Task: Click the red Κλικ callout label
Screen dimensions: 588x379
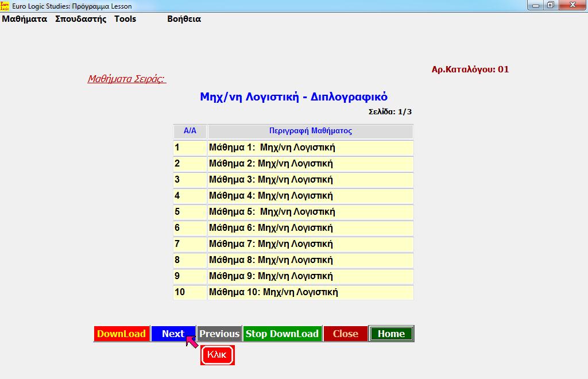Action: [217, 355]
